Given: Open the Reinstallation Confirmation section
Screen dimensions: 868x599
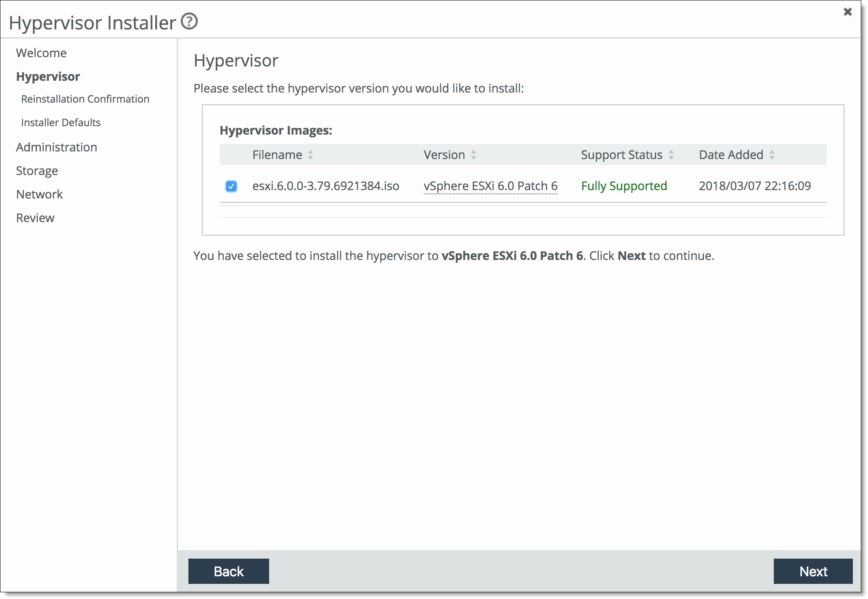Looking at the screenshot, I should click(85, 99).
